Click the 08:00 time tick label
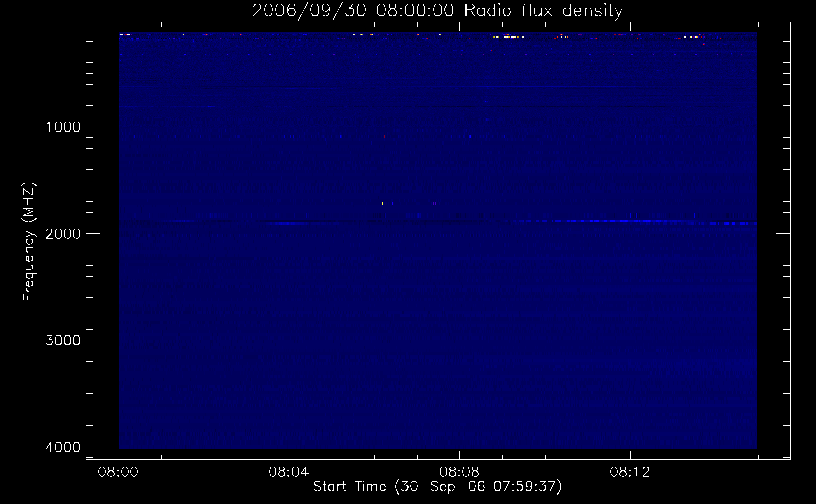 [x=119, y=472]
